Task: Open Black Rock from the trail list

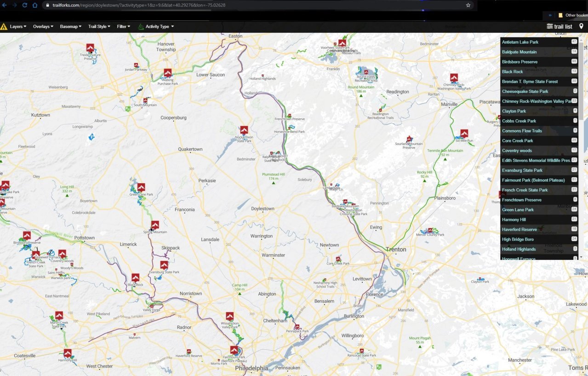Action: [539, 72]
